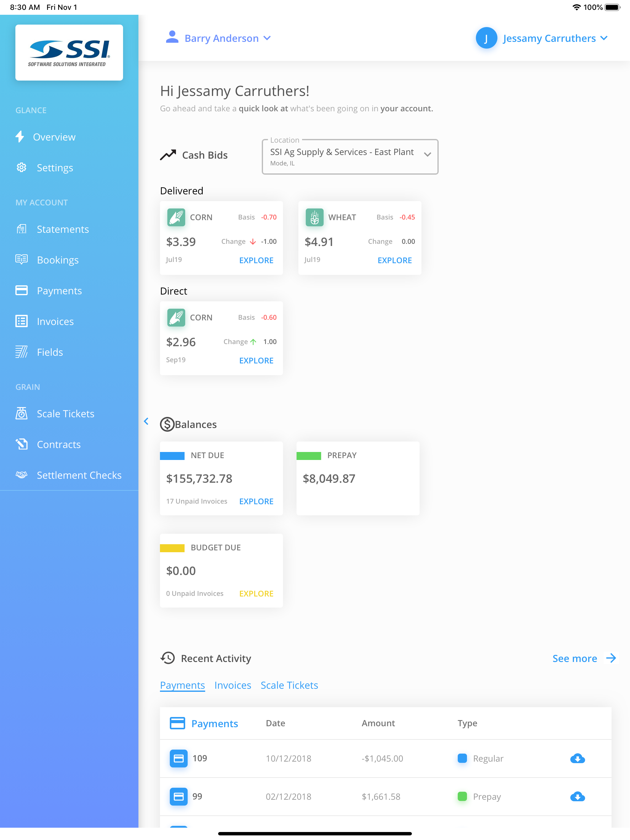Click the up arrow on Direct Corn change
Viewport: 630px width, 840px height.
coord(253,342)
